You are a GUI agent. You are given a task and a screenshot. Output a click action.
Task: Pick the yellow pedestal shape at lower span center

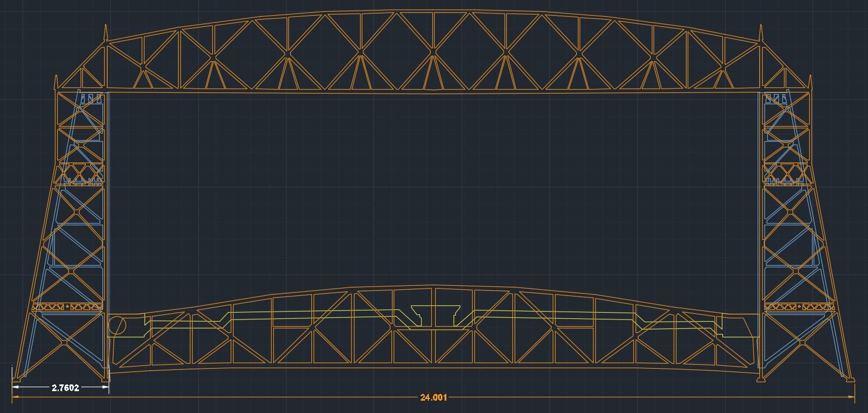point(435,315)
